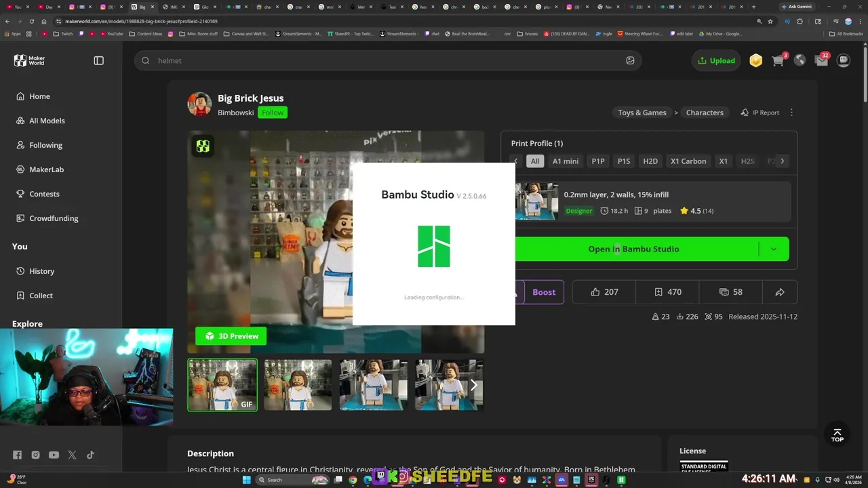Select the X1 printer filter
868x488 pixels.
click(724, 161)
